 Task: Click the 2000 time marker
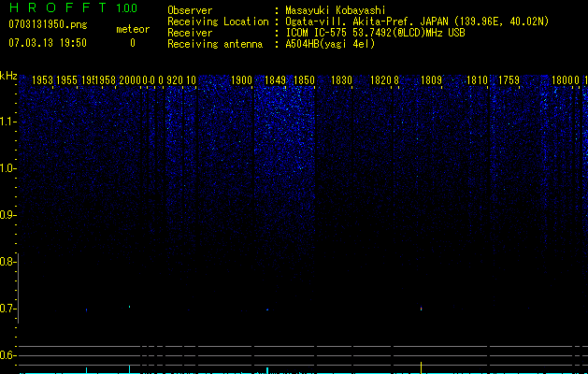130,79
